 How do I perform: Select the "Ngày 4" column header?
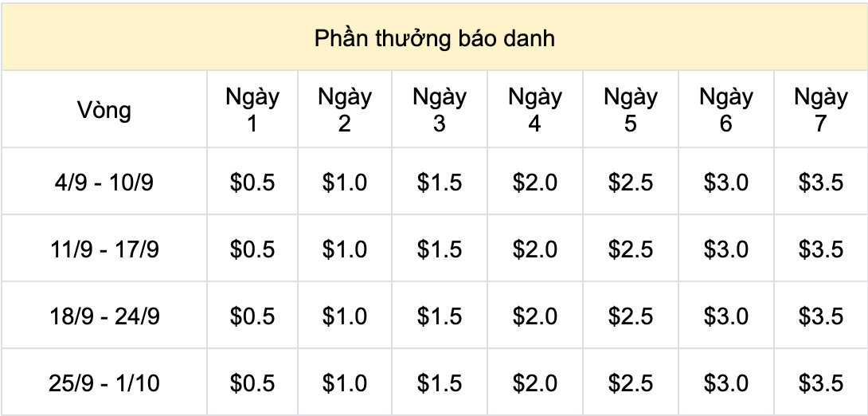534,110
